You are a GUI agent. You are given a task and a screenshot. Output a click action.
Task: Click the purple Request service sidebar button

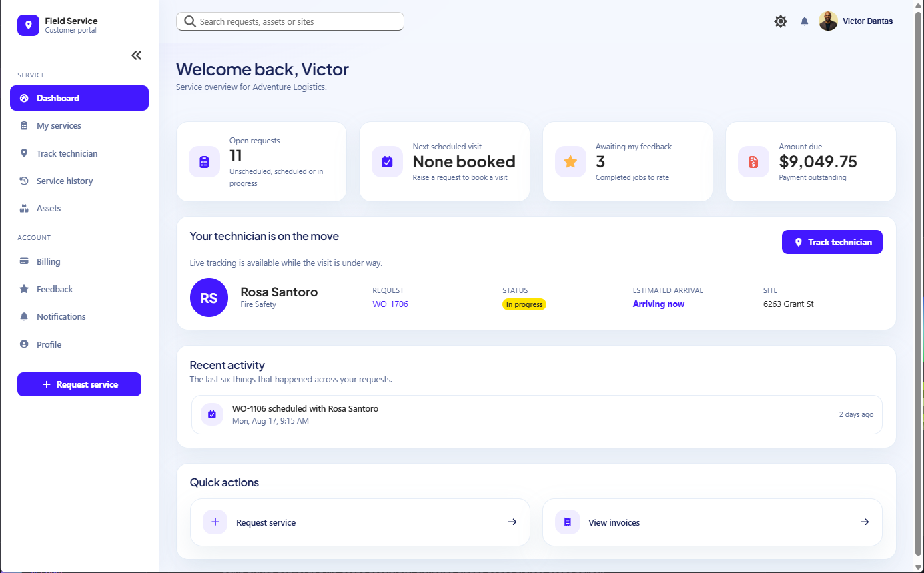click(79, 384)
